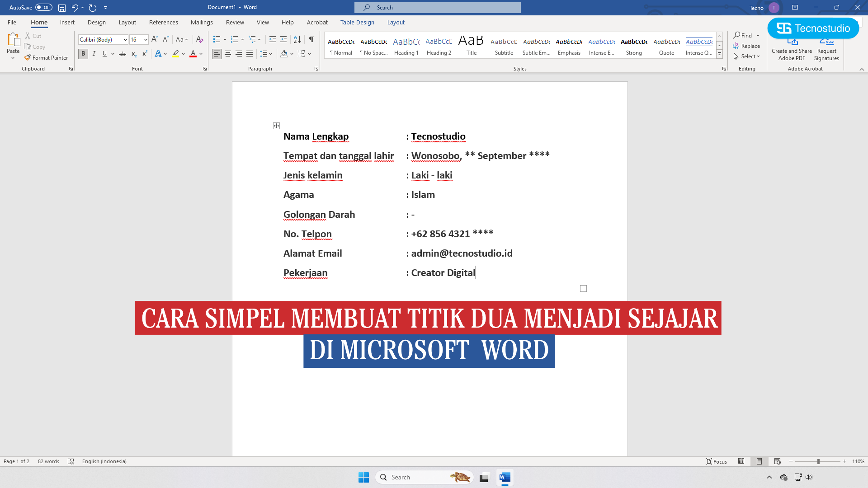Image resolution: width=868 pixels, height=488 pixels.
Task: Apply subscript formatting
Action: click(x=134, y=54)
